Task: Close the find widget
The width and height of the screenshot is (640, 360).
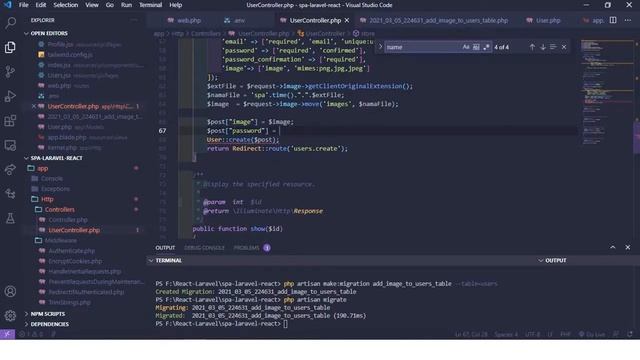Action: pos(564,47)
